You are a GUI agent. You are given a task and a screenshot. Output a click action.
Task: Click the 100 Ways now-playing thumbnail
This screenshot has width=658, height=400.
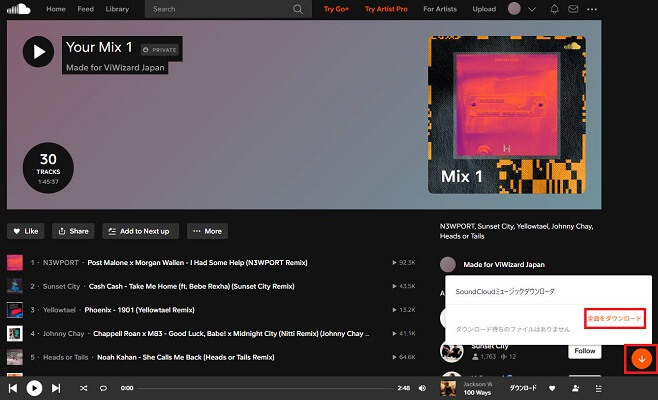coord(448,388)
